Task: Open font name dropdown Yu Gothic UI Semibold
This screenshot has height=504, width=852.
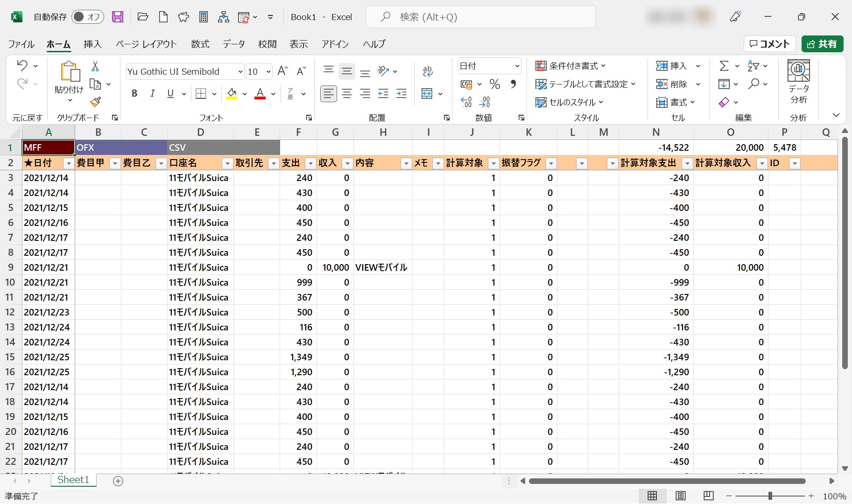Action: 240,71
